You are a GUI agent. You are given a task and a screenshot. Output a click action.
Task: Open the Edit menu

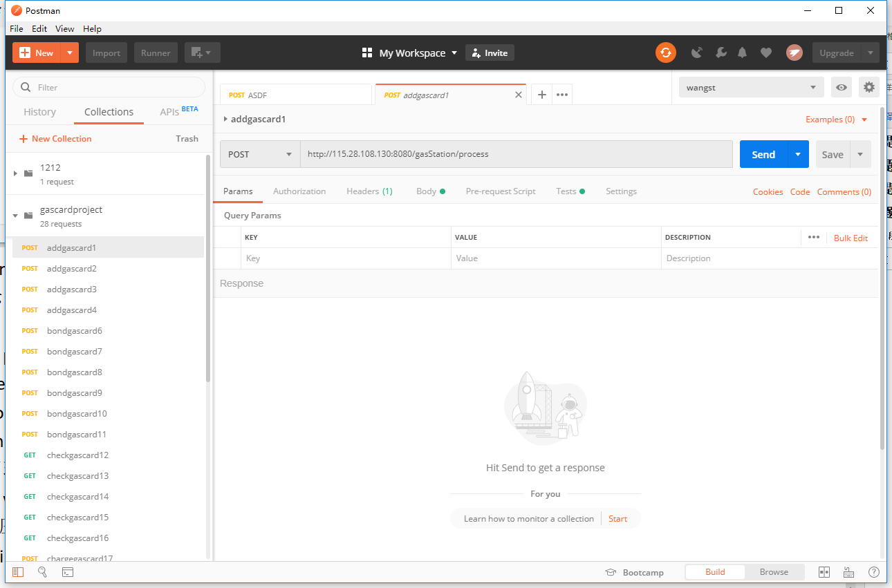(x=39, y=28)
